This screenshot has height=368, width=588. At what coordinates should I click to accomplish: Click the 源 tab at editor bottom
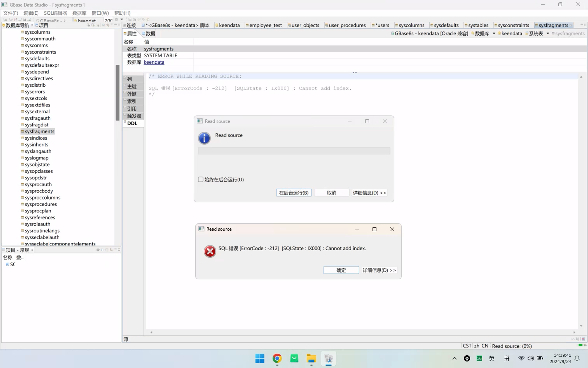[126, 339]
